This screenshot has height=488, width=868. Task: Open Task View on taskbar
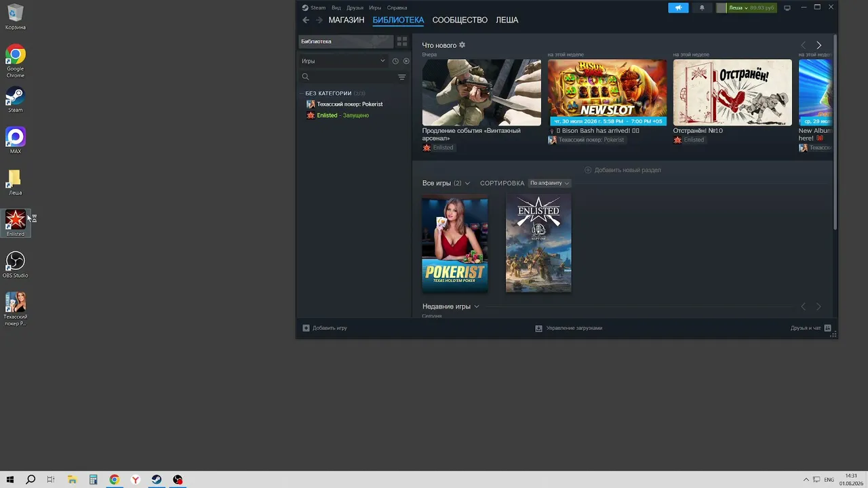tap(51, 480)
